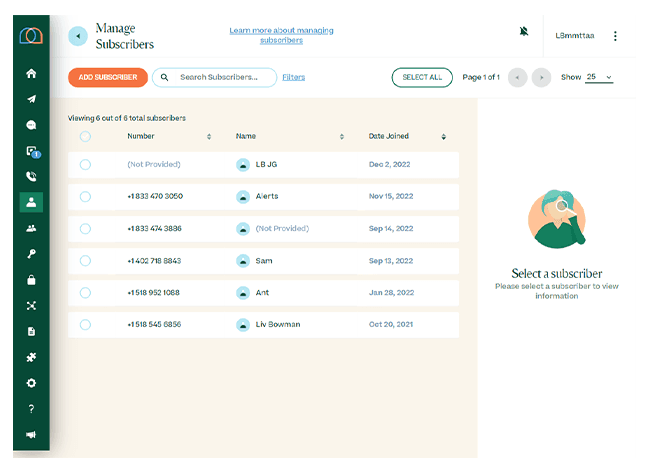The height and width of the screenshot is (475, 649).
Task: Click the Number column header
Action: point(141,136)
